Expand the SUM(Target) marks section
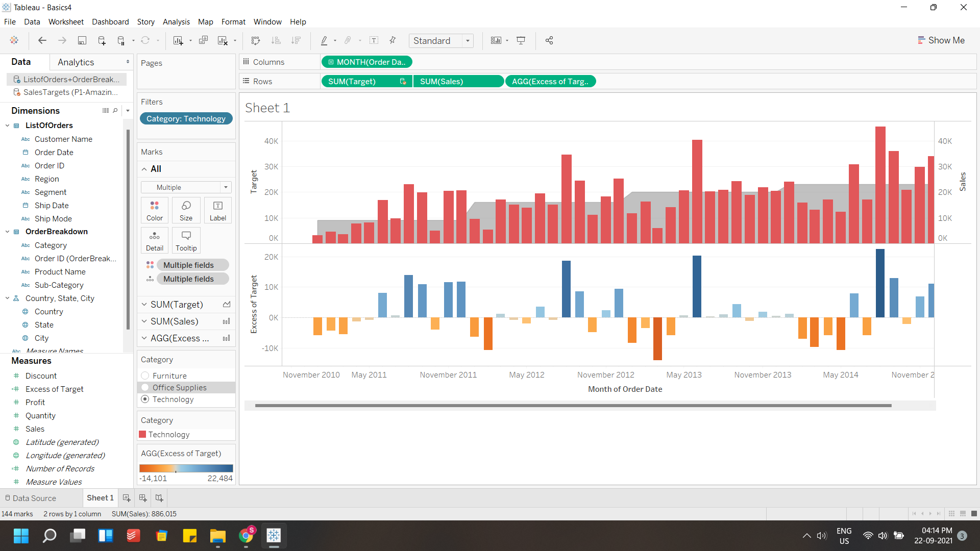980x551 pixels. pos(144,305)
